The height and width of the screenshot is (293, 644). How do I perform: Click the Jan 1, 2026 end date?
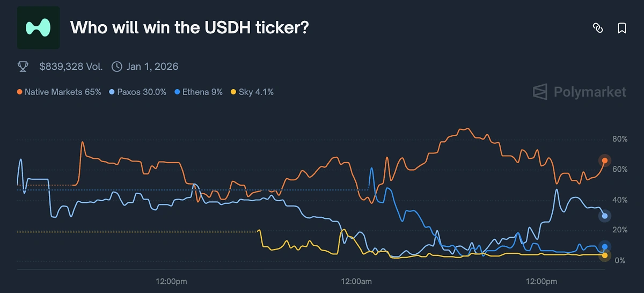click(x=152, y=67)
